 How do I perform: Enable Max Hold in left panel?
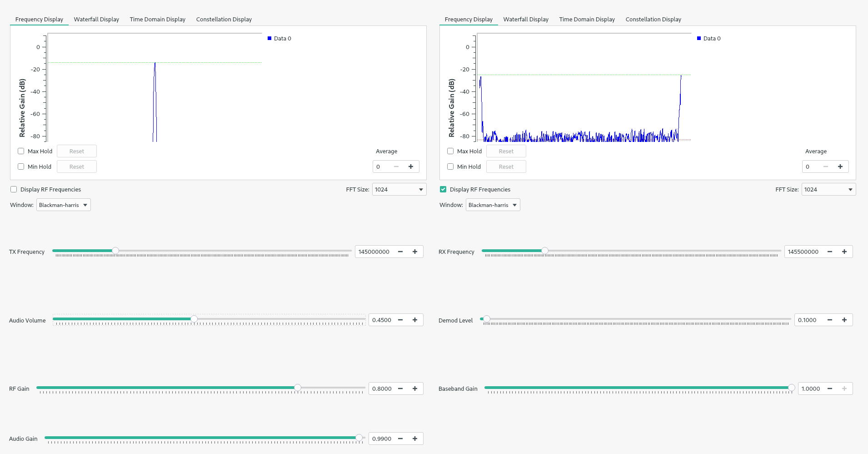coord(21,151)
